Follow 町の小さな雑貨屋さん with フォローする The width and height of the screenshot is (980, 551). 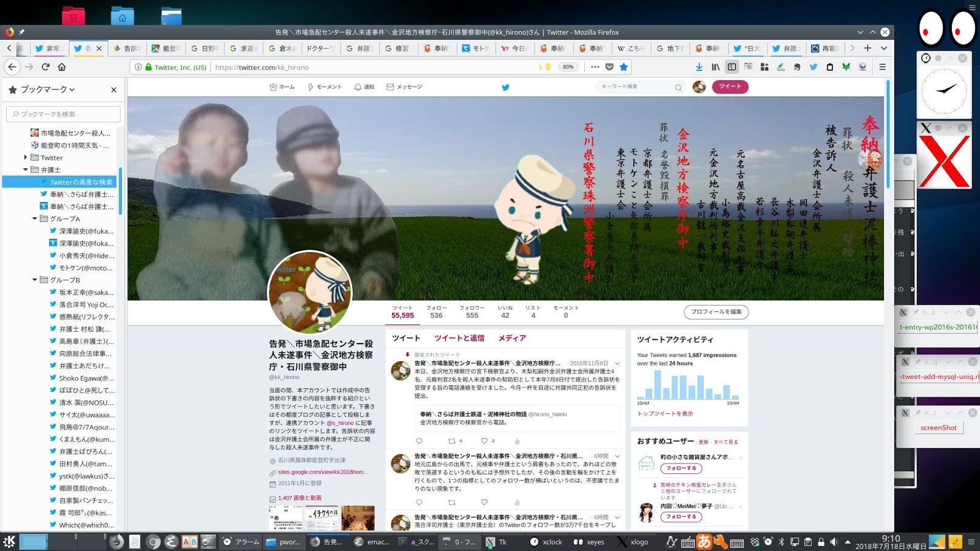pos(681,468)
